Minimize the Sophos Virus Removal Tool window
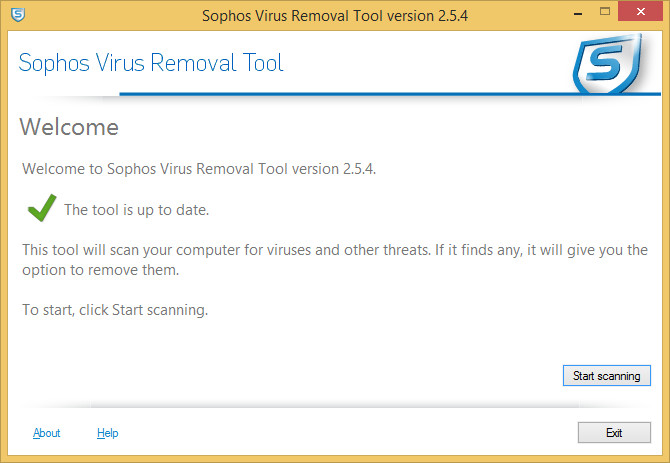Viewport: 670px width, 463px height. (578, 14)
